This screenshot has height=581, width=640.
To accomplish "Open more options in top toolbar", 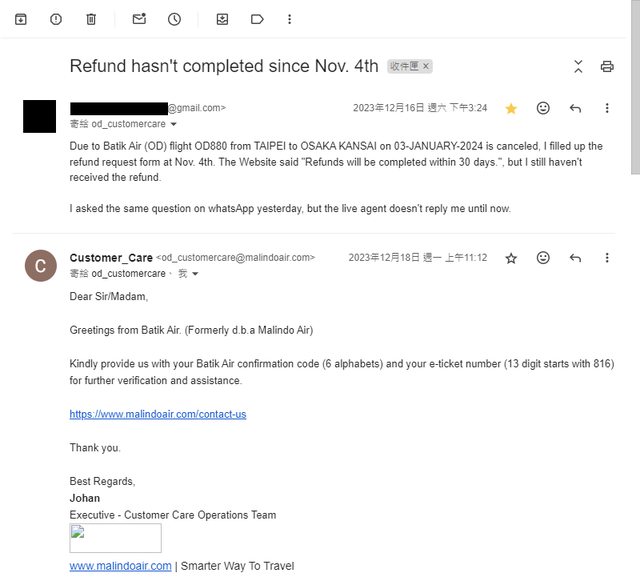I will [290, 19].
